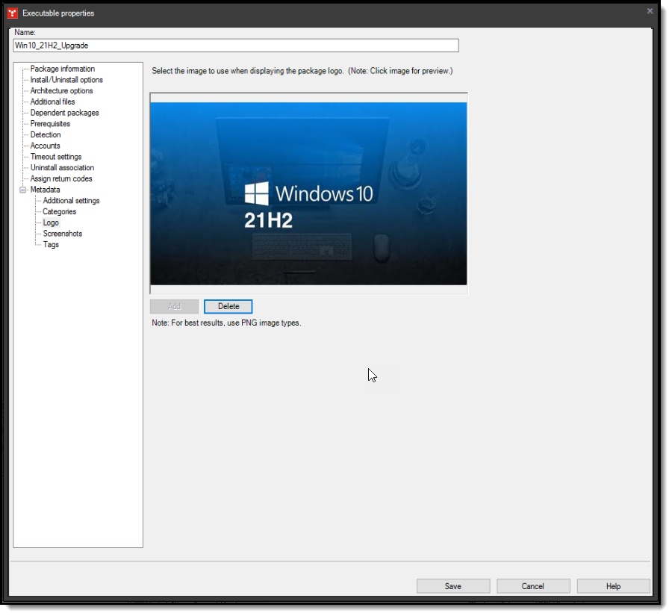Select the Accounts entry
Viewport: 672px width, 616px height.
point(45,146)
